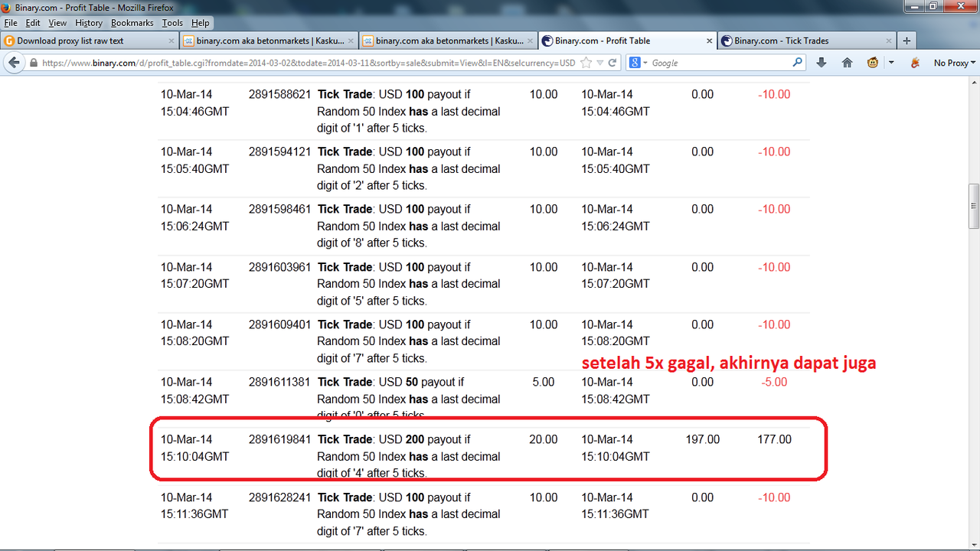The image size is (980, 551).
Task: Open the Greasemonkey dropdown arrow
Action: pos(890,63)
